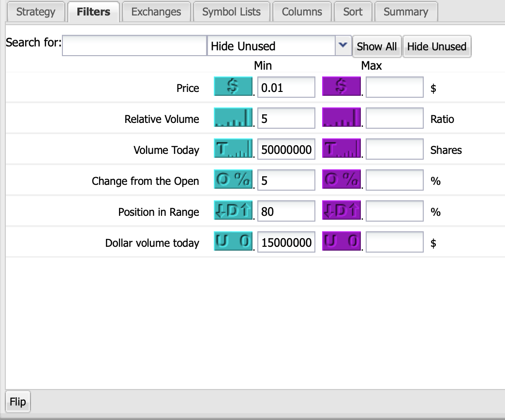Click the teal Volume Today min icon
Image resolution: width=505 pixels, height=420 pixels.
[233, 150]
